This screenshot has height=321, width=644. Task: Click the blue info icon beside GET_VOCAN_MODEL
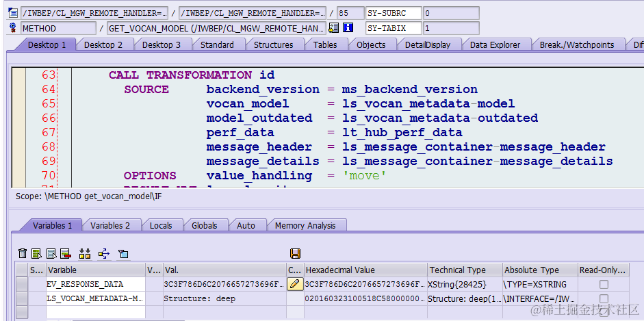click(348, 28)
